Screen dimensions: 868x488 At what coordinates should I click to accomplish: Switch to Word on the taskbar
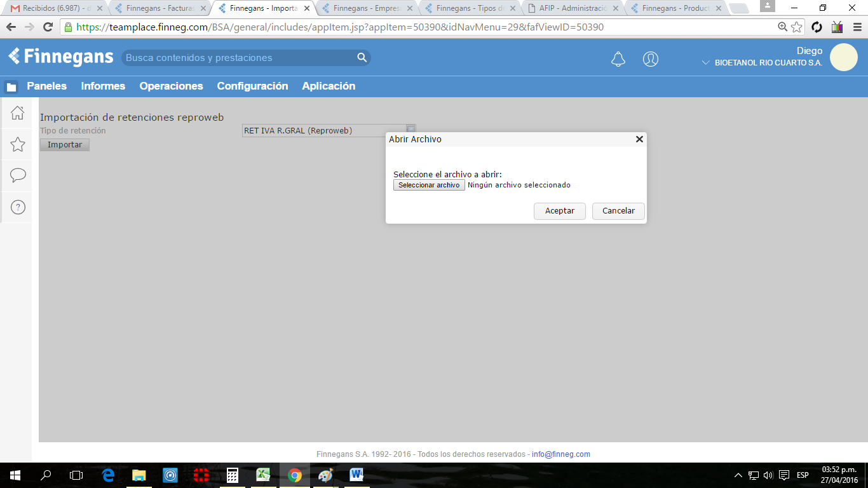356,475
